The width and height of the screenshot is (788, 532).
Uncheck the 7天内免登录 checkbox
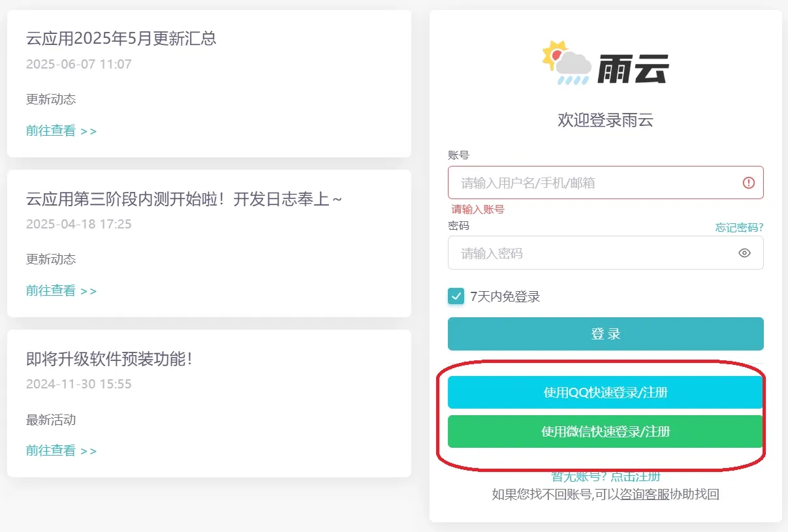tap(456, 296)
